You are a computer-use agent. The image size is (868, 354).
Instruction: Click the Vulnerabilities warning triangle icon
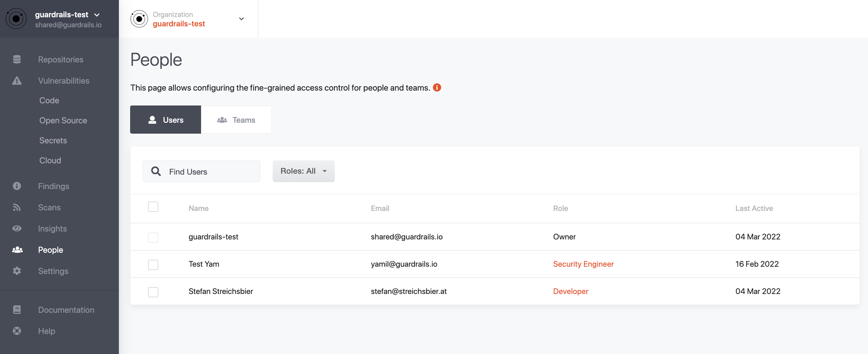[17, 81]
